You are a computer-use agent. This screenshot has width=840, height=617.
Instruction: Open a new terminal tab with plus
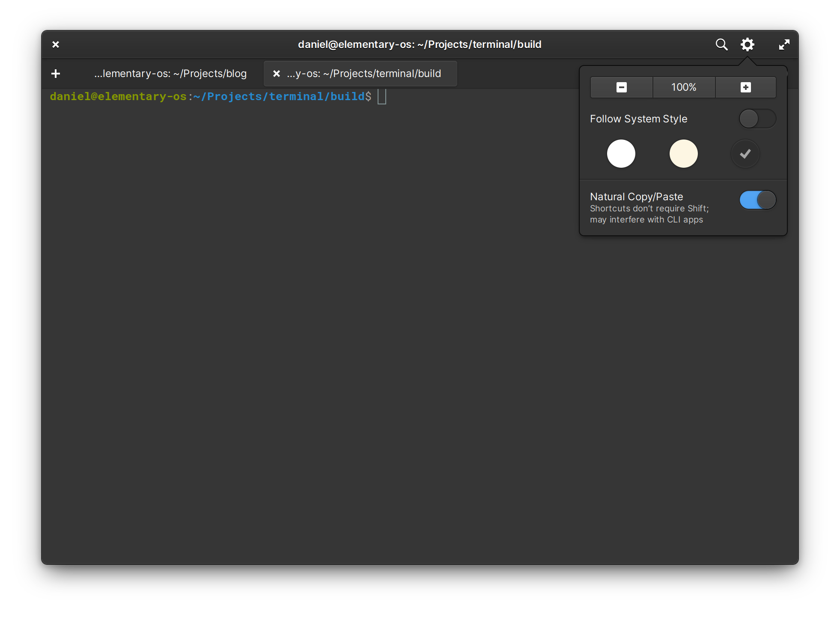(56, 74)
